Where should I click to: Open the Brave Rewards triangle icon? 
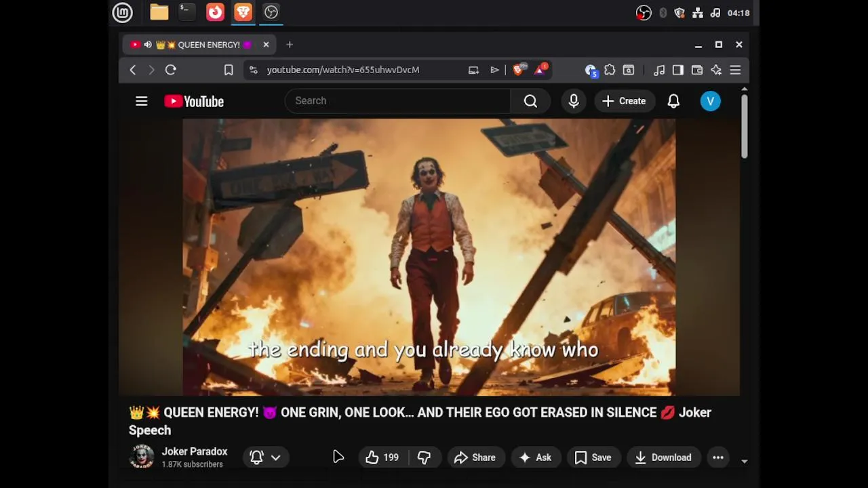pos(540,70)
